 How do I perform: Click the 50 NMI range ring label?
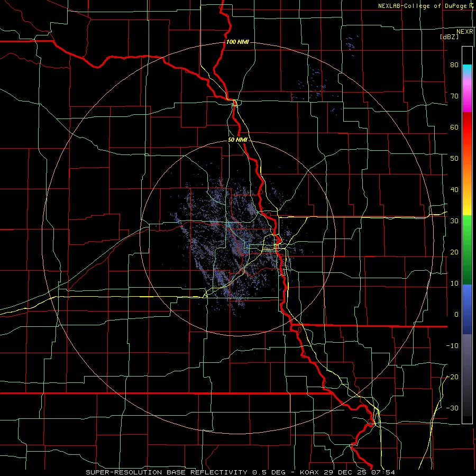237,140
